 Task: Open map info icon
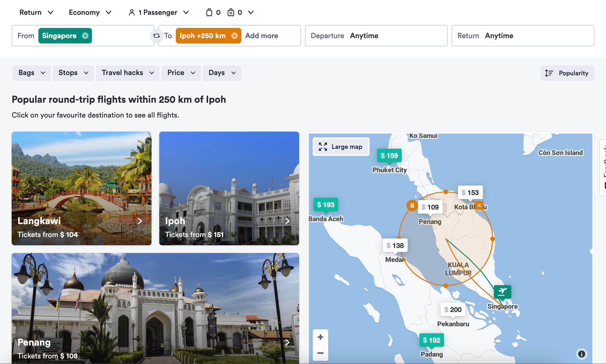581,354
